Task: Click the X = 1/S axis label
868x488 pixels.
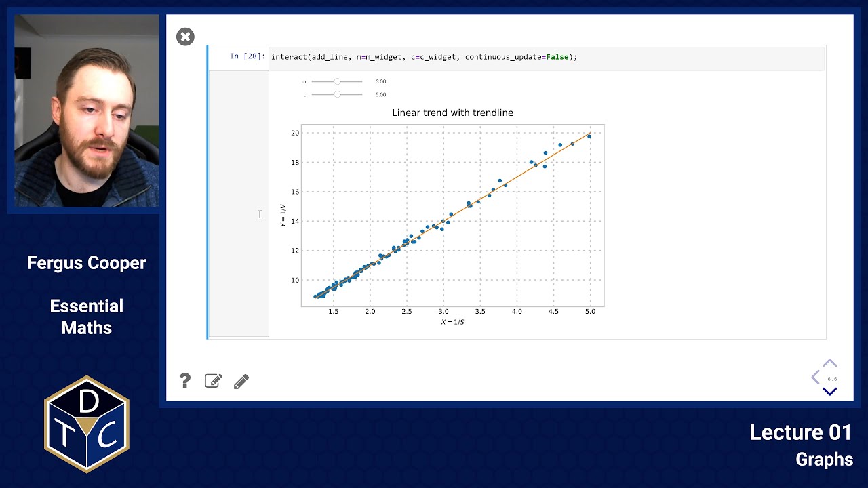Action: tap(452, 322)
